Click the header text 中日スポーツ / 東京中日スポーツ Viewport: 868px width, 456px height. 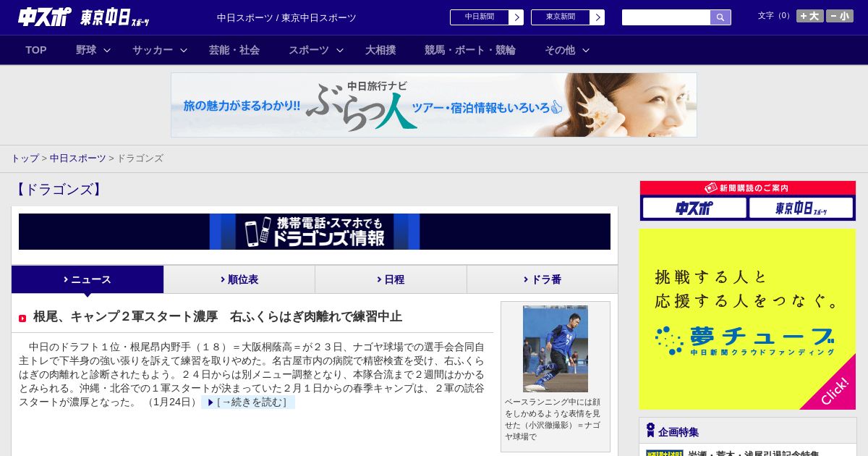click(286, 17)
